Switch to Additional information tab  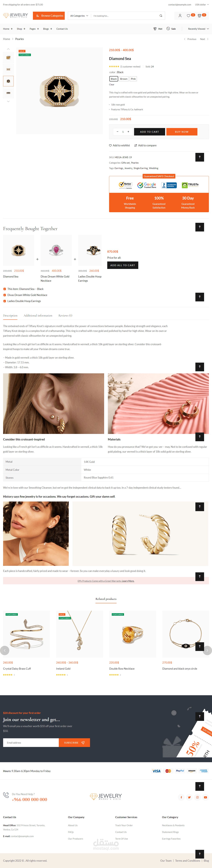pyautogui.click(x=38, y=315)
